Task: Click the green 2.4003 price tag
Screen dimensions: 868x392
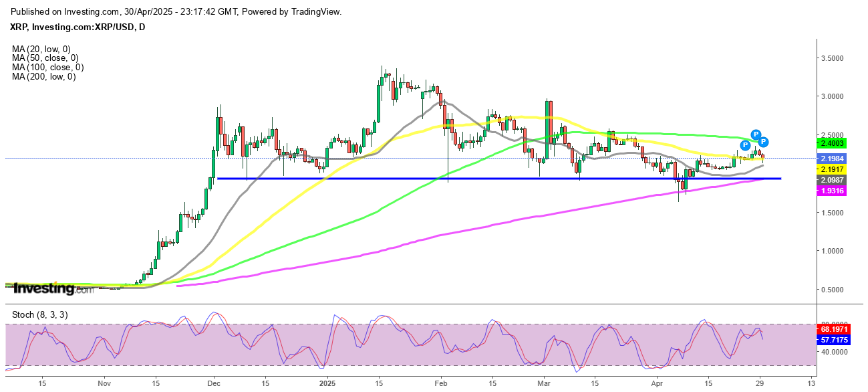Action: pyautogui.click(x=837, y=142)
